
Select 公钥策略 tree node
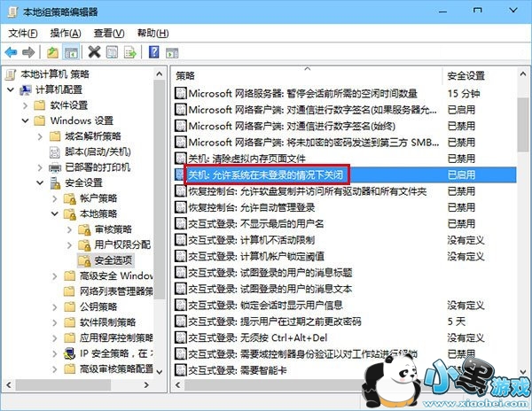(98, 307)
